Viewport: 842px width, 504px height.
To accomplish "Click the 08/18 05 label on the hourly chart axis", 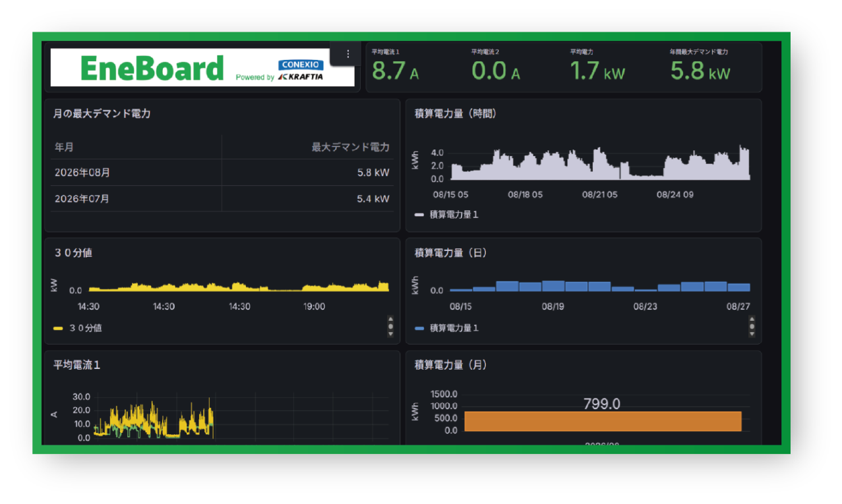I will point(526,194).
